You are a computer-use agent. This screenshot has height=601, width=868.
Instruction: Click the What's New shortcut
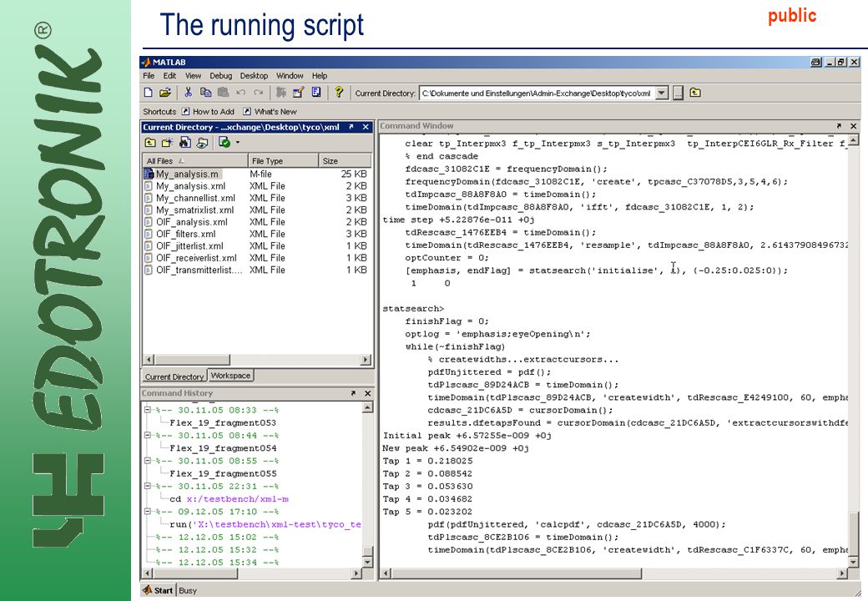(270, 112)
